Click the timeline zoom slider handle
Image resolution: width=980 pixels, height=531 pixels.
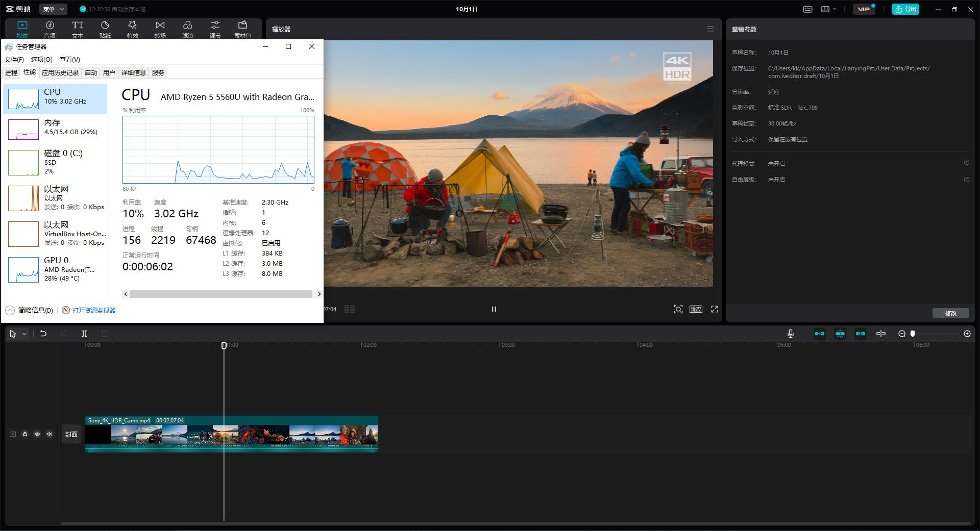(913, 334)
